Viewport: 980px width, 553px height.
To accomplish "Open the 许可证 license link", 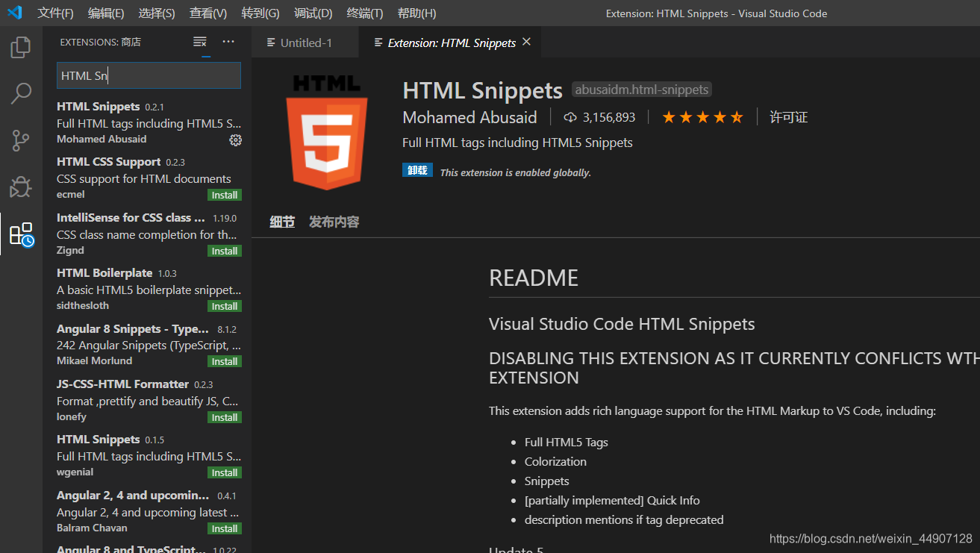I will (789, 117).
